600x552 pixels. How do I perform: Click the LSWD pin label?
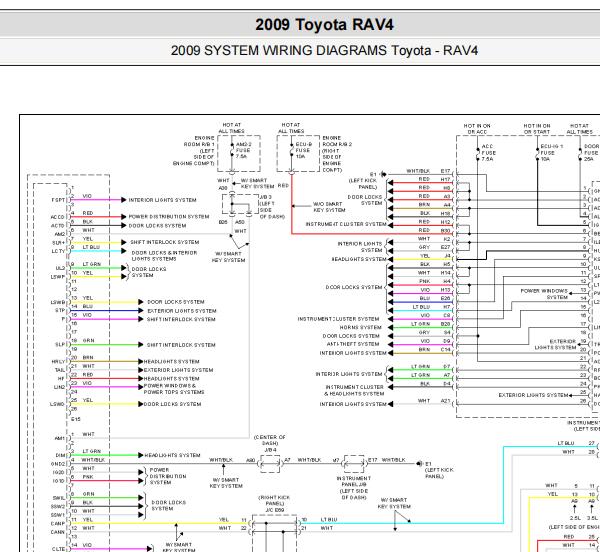point(57,404)
